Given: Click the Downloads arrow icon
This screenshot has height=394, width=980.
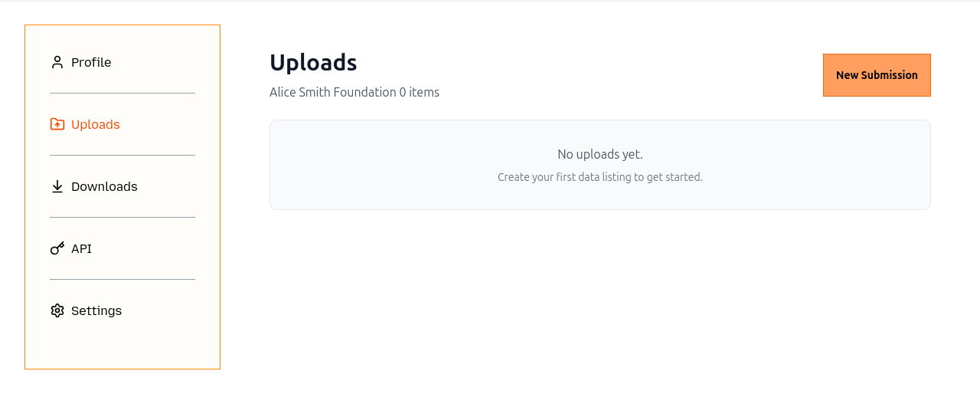Looking at the screenshot, I should tap(57, 186).
